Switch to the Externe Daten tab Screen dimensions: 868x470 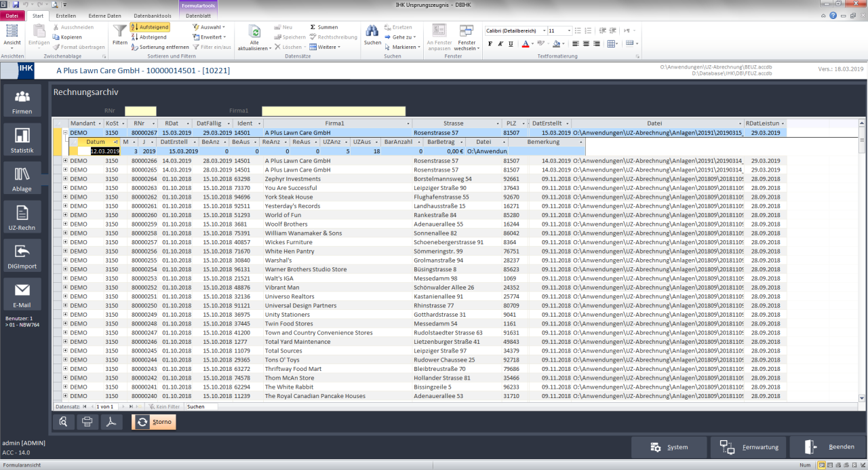tap(104, 15)
